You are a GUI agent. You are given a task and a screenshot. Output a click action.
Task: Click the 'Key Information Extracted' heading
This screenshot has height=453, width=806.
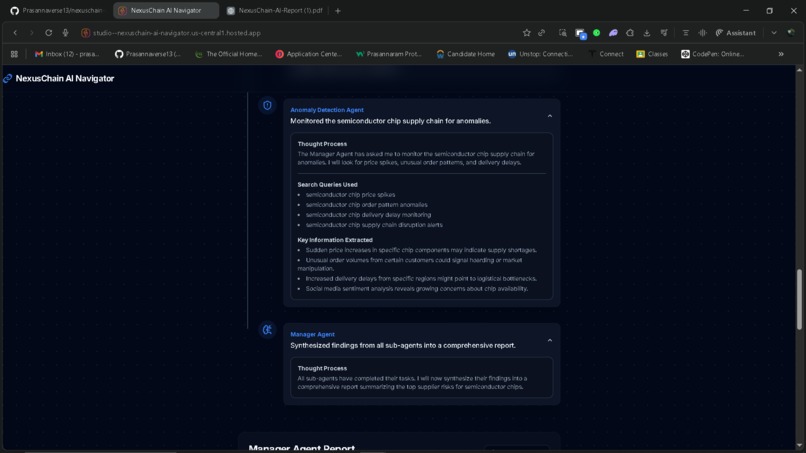tap(335, 240)
